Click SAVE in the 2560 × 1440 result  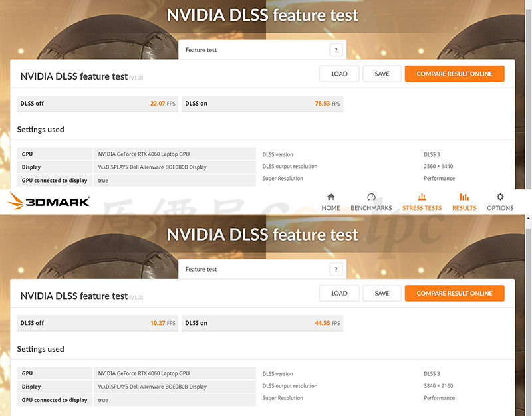[382, 74]
